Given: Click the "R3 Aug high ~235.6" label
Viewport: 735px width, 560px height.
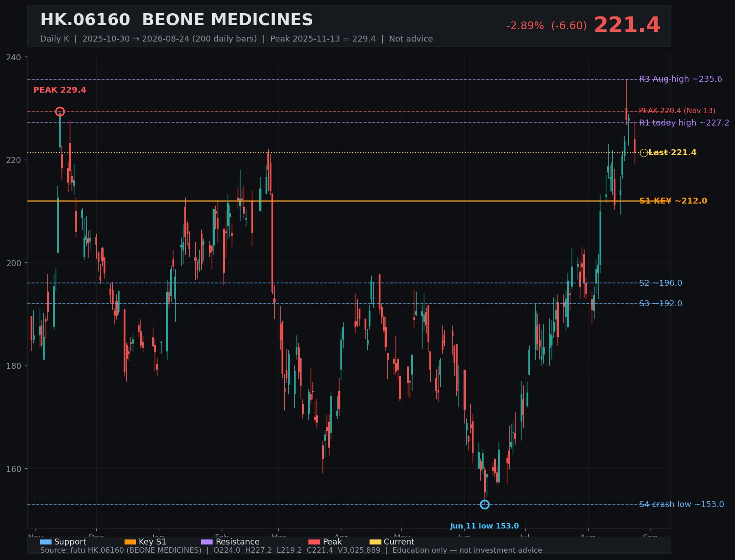Looking at the screenshot, I should tap(680, 79).
